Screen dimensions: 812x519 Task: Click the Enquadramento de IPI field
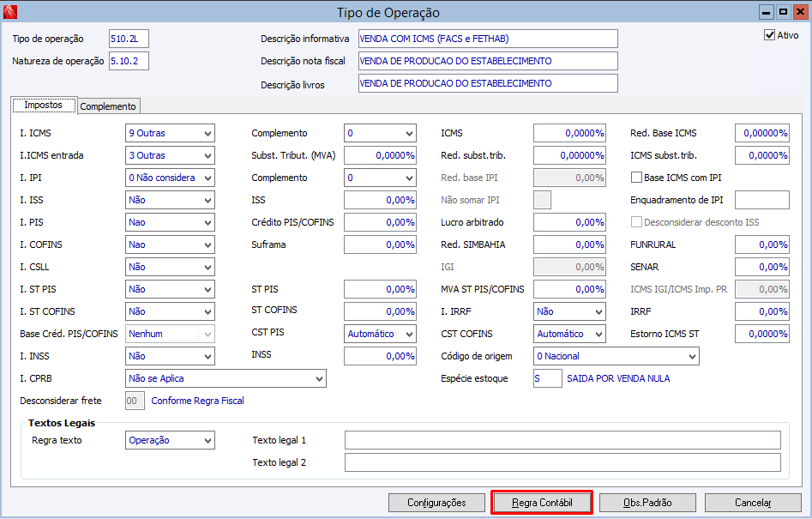pos(762,200)
